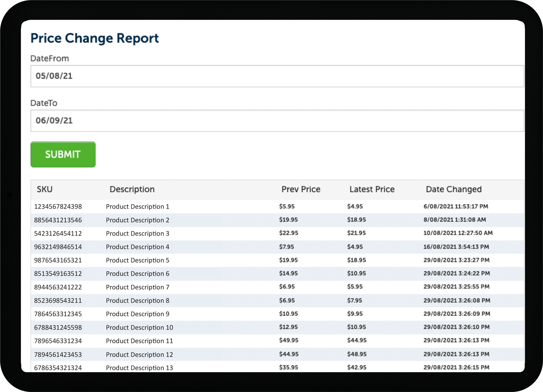The width and height of the screenshot is (543, 392).
Task: Click the Product Description 3 cell
Action: coord(138,233)
